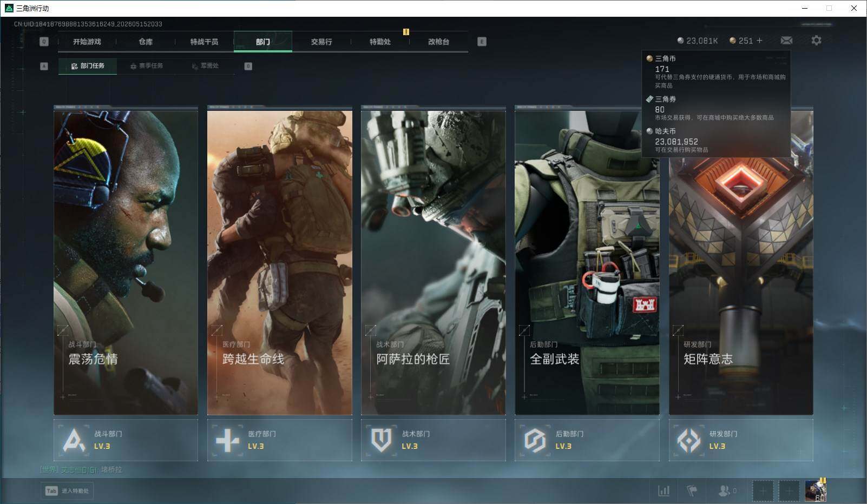Select the 战术部门 LV.3 panel
Image resolution: width=867 pixels, height=504 pixels.
point(433,440)
